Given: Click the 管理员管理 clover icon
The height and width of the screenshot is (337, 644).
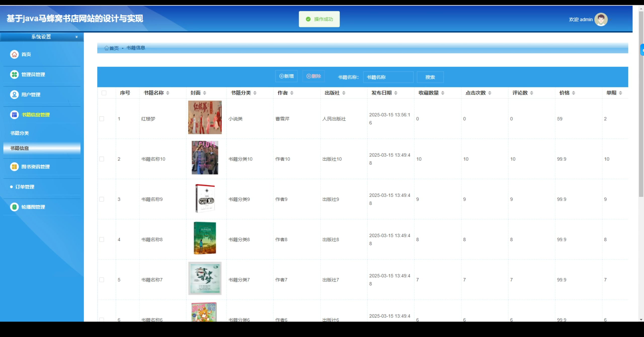Looking at the screenshot, I should tap(14, 74).
